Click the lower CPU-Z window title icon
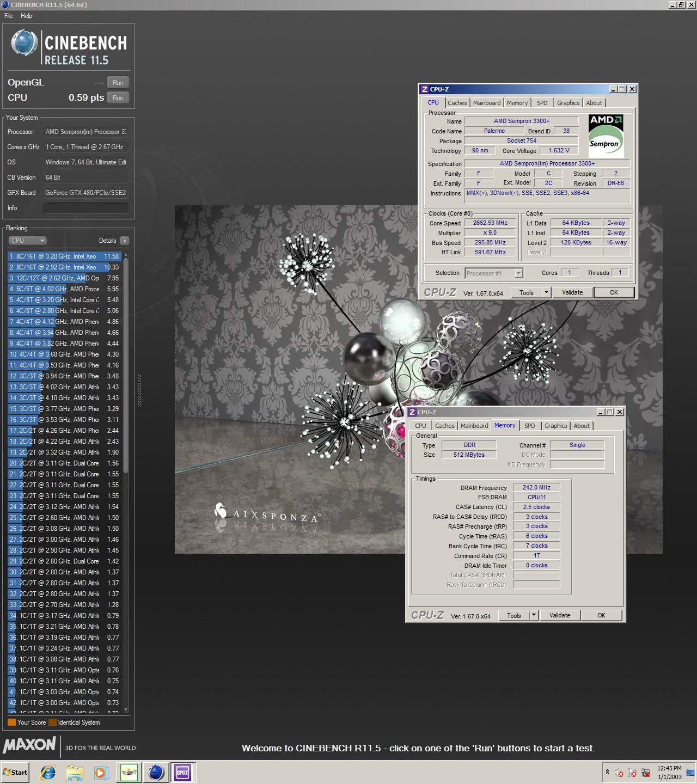The width and height of the screenshot is (697, 784). [x=412, y=412]
